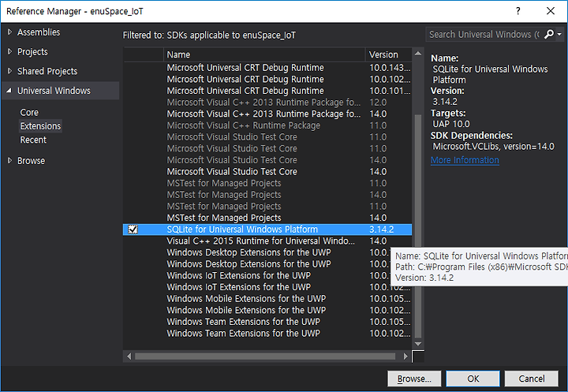Select the Universal Windows category
This screenshot has width=568, height=392.
pyautogui.click(x=54, y=91)
